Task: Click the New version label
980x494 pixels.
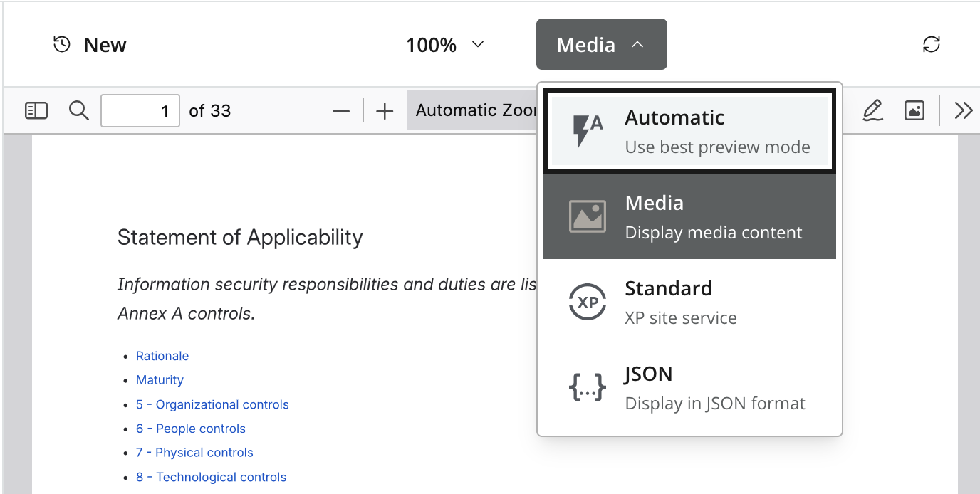Action: click(x=105, y=45)
